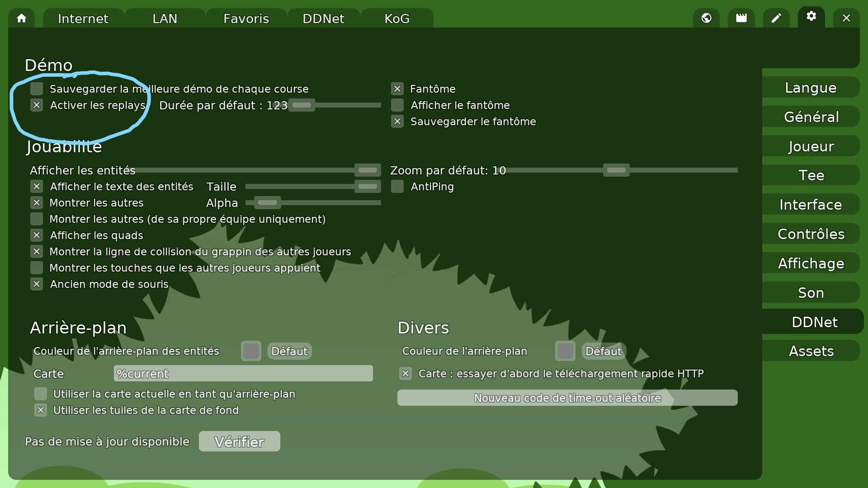Toggle 'Afficher les quads' checkbox

coord(37,235)
